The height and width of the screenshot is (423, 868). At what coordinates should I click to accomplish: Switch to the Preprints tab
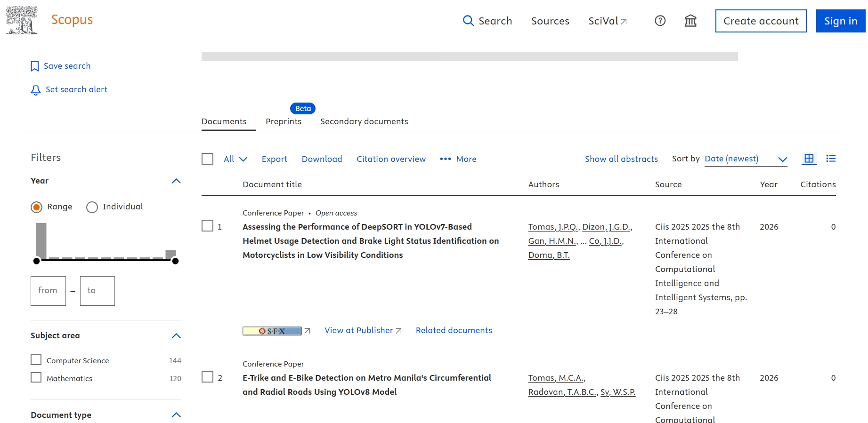(x=283, y=121)
